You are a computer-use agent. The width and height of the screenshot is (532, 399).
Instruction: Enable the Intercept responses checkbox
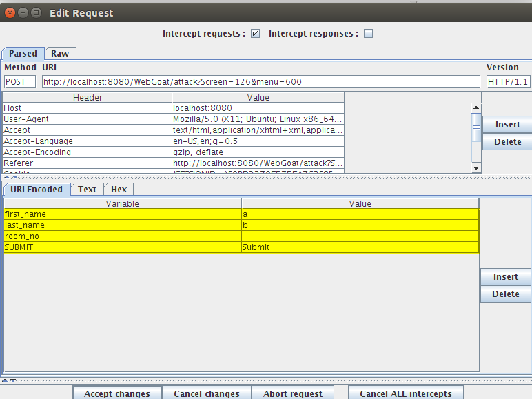[x=368, y=34]
